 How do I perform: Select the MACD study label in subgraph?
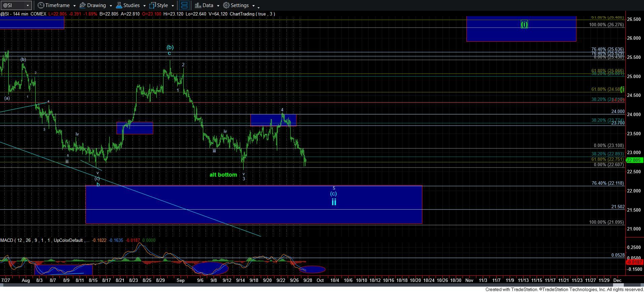coord(45,240)
